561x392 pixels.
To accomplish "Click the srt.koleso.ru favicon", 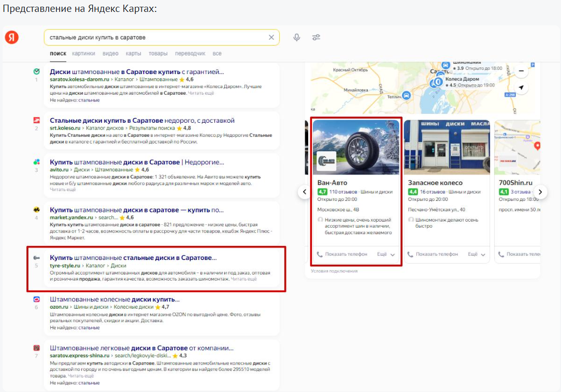I will (36, 120).
